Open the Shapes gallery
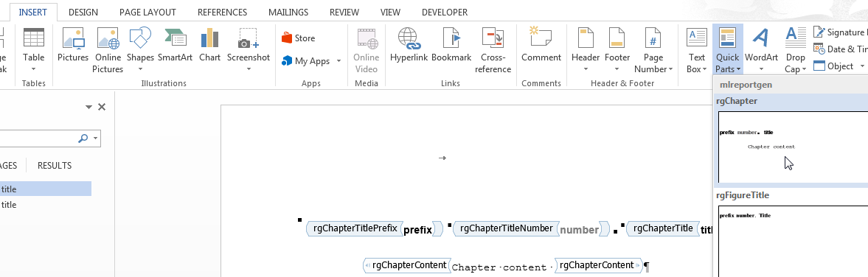This screenshot has height=277, width=868. coord(140,50)
